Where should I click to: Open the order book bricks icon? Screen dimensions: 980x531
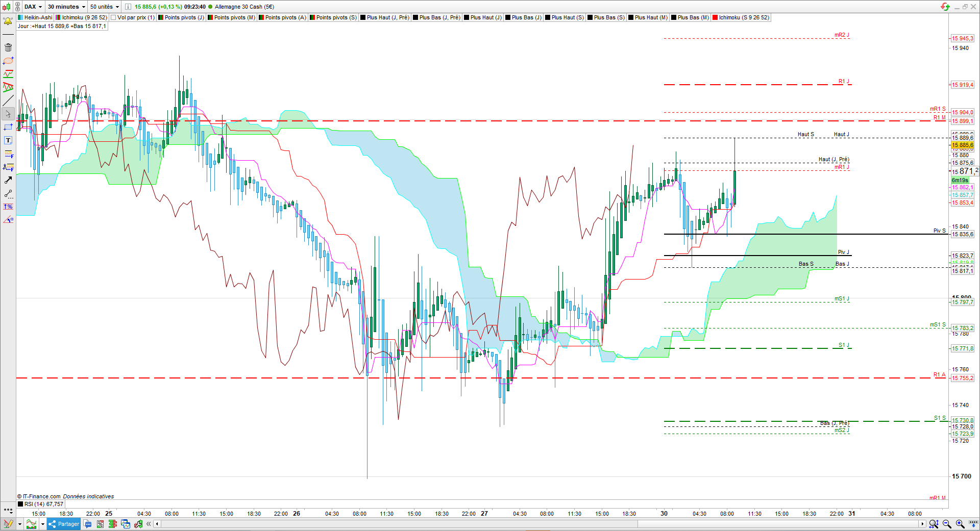pos(113,524)
